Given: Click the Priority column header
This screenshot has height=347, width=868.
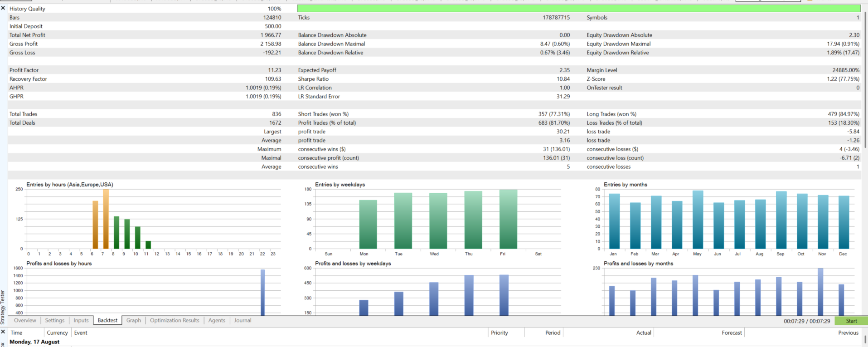Looking at the screenshot, I should tap(499, 332).
